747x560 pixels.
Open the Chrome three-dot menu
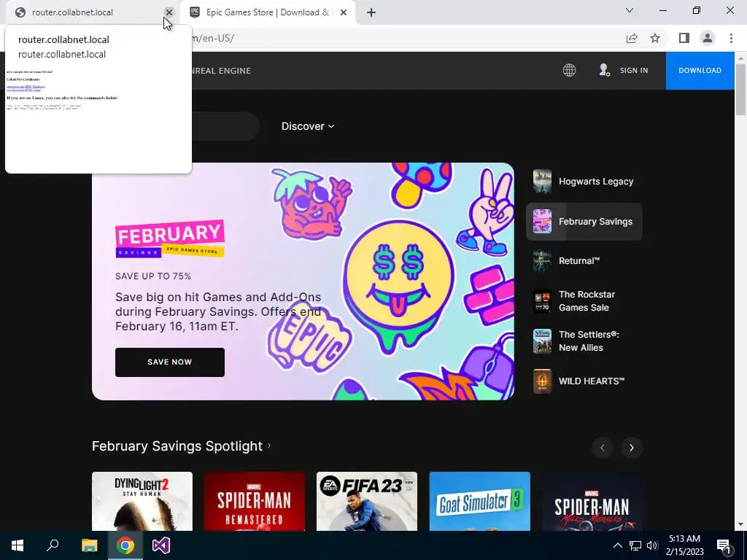tap(731, 38)
